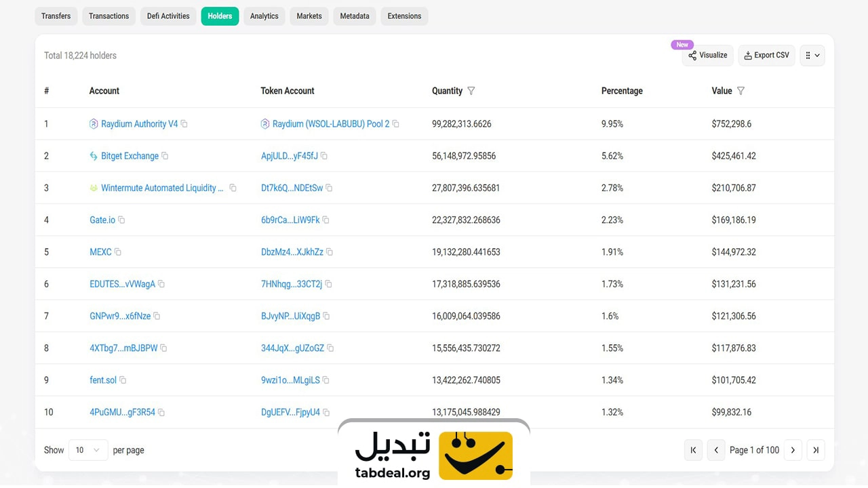Jump to the last page

pos(816,450)
